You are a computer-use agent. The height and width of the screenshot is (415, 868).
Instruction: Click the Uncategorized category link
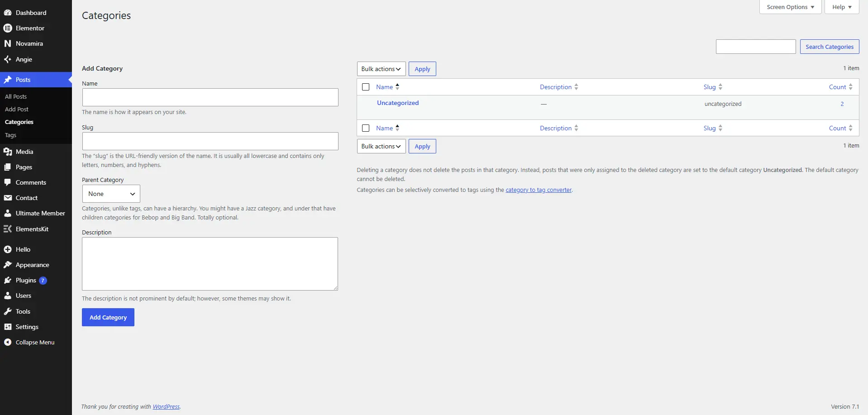tap(398, 103)
